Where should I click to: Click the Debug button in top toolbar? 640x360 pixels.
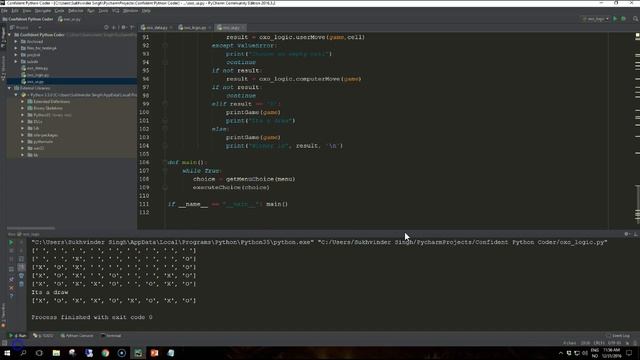[624, 19]
